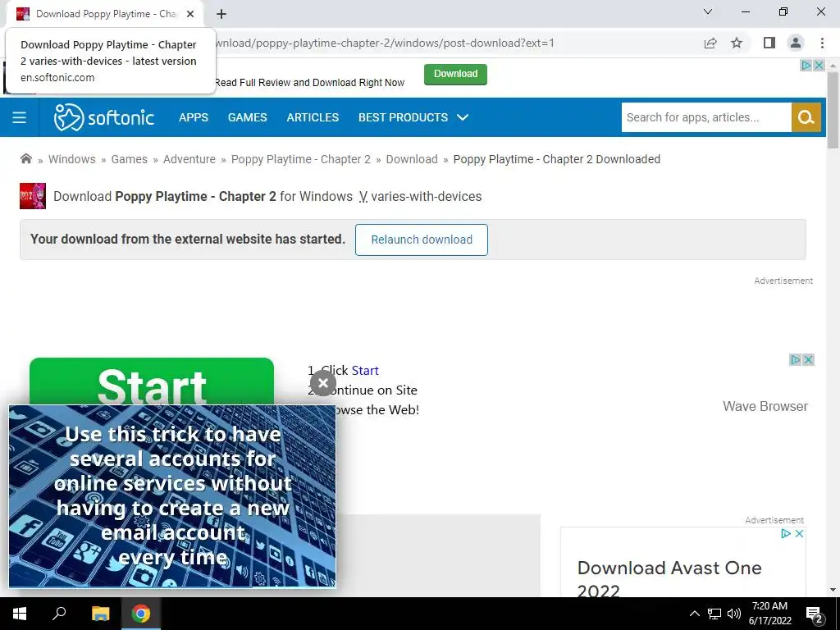
Task: Show hidden system tray icons
Action: tap(694, 614)
